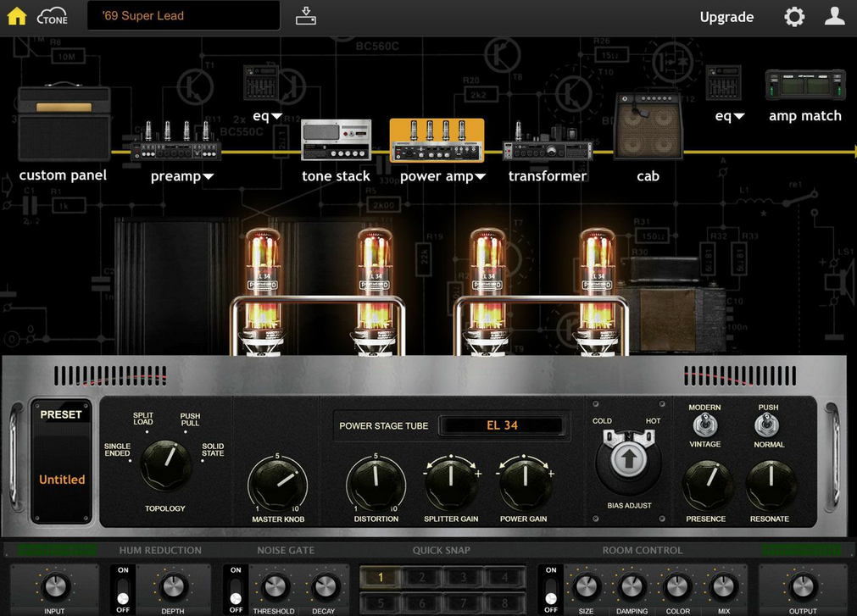The width and height of the screenshot is (857, 616).
Task: Click the PRESET Untitled panel
Action: pos(61,462)
